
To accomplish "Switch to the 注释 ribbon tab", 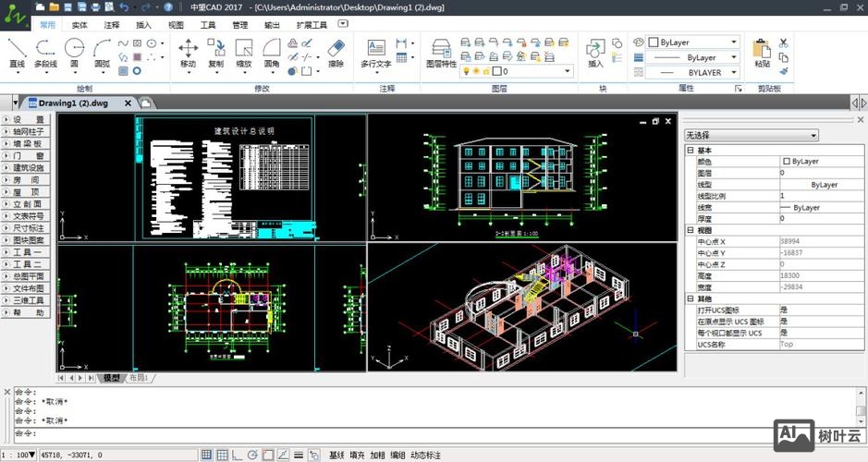I will pos(112,25).
